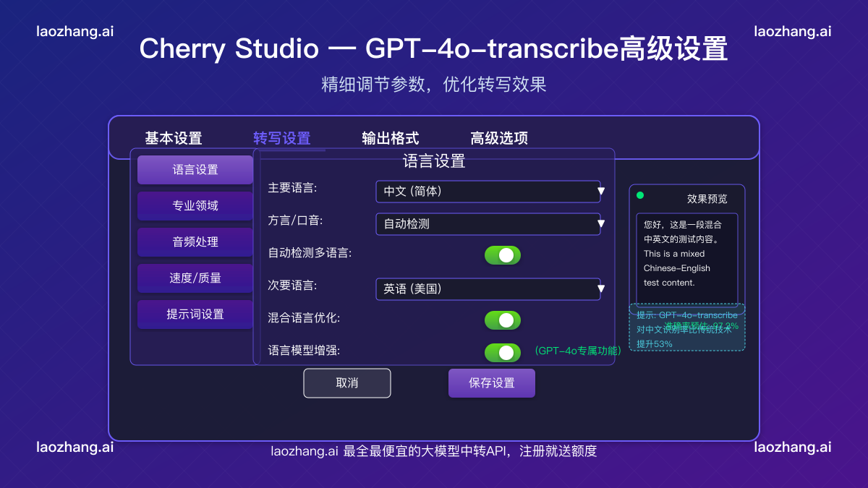868x488 pixels.
Task: Open the 转写设置 tab
Action: click(x=282, y=138)
